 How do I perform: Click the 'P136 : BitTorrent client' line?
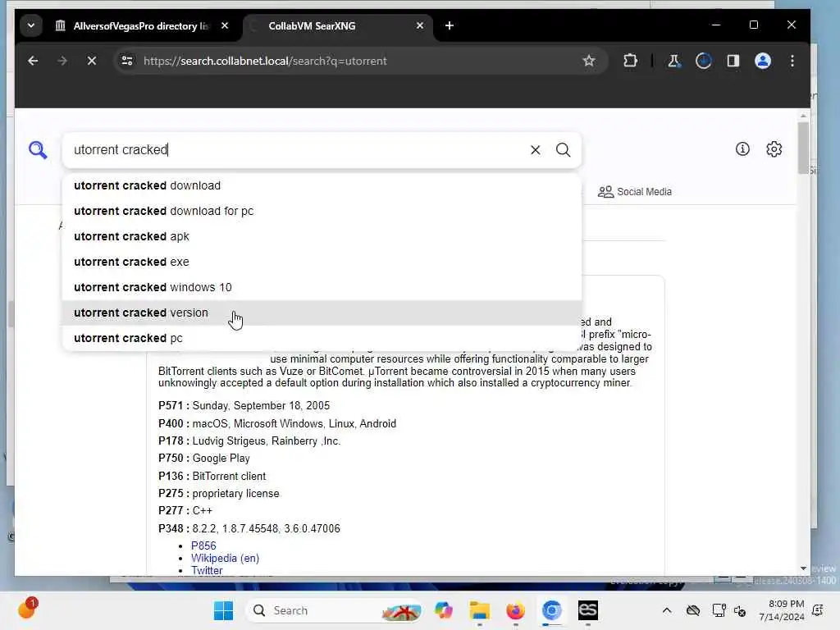click(212, 477)
